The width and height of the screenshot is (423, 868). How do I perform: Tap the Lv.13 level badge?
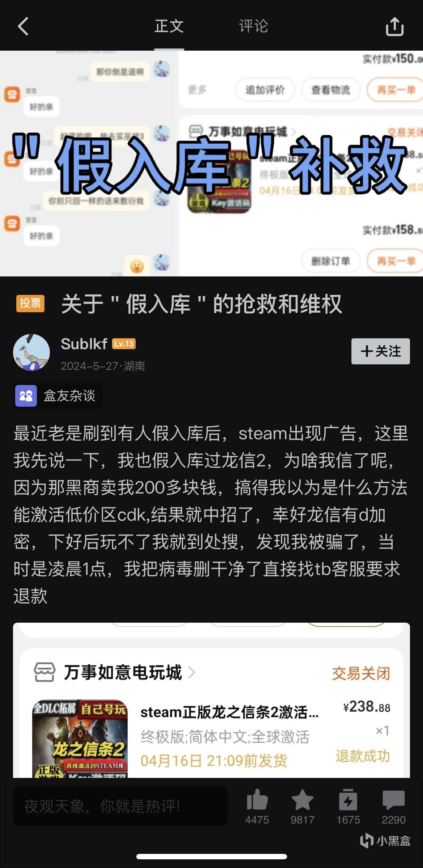(x=124, y=344)
